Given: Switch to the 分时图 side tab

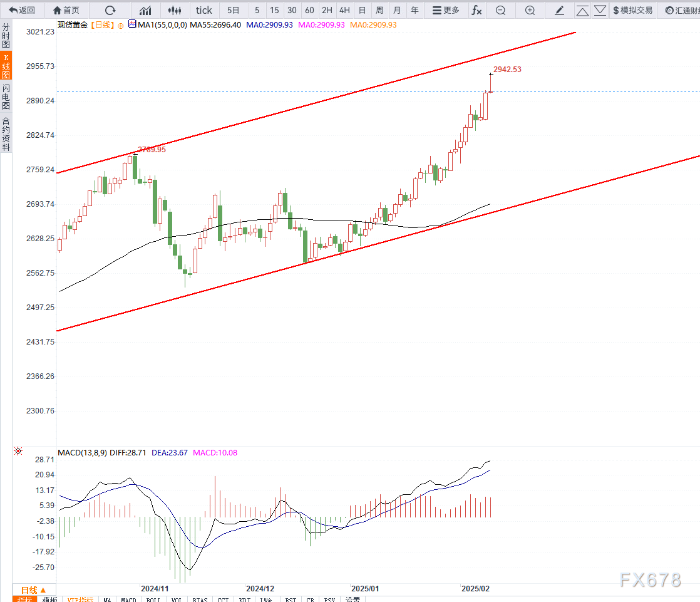Looking at the screenshot, I should point(6,36).
